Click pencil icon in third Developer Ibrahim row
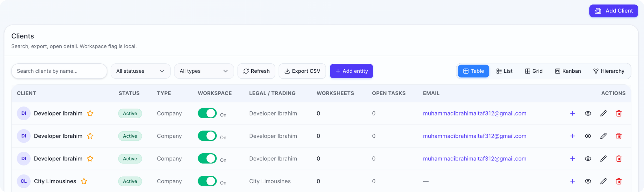The image size is (644, 192). point(603,159)
